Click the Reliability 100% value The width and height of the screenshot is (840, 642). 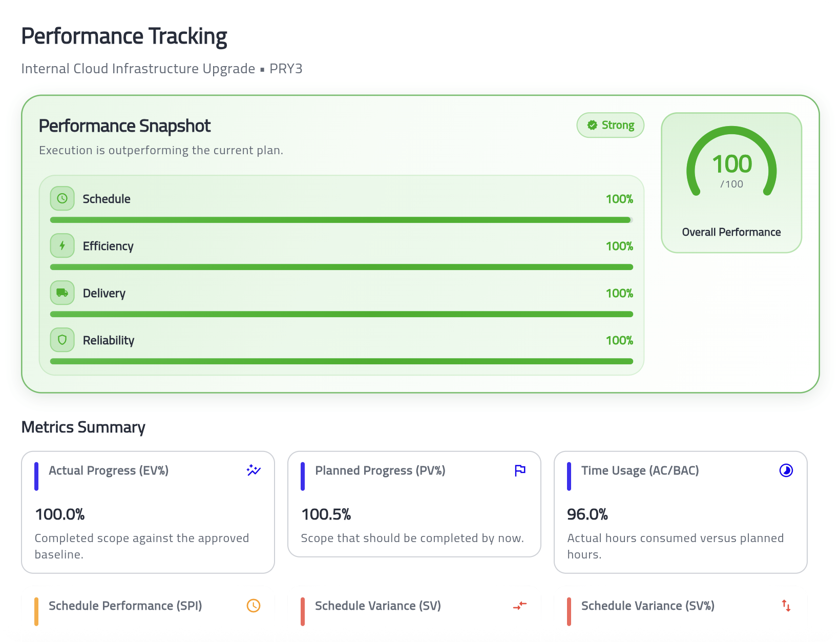tap(619, 340)
